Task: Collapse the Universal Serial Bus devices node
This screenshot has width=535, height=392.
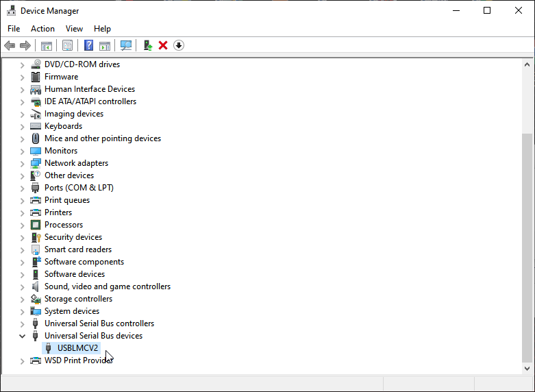Action: 22,336
